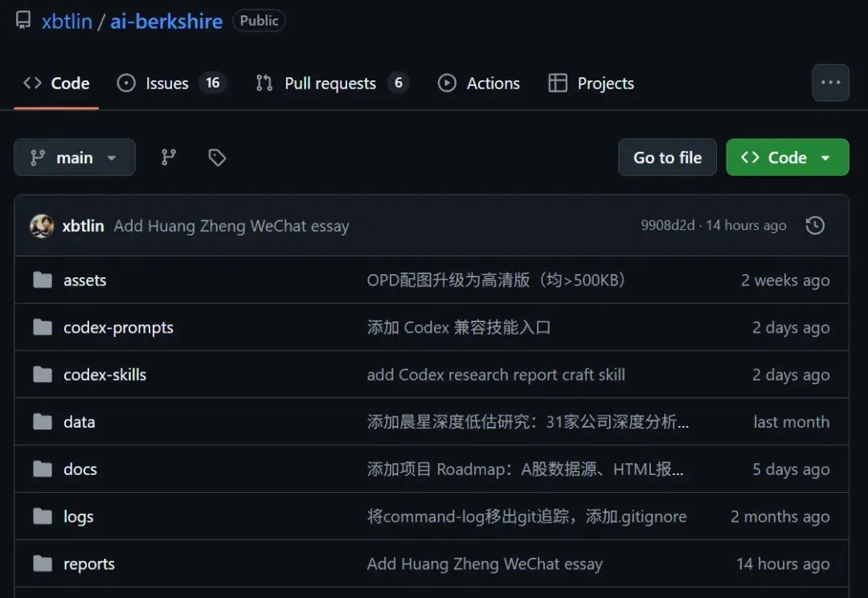Viewport: 868px width, 598px height.
Task: Switch to the Issues tab
Action: pyautogui.click(x=172, y=83)
